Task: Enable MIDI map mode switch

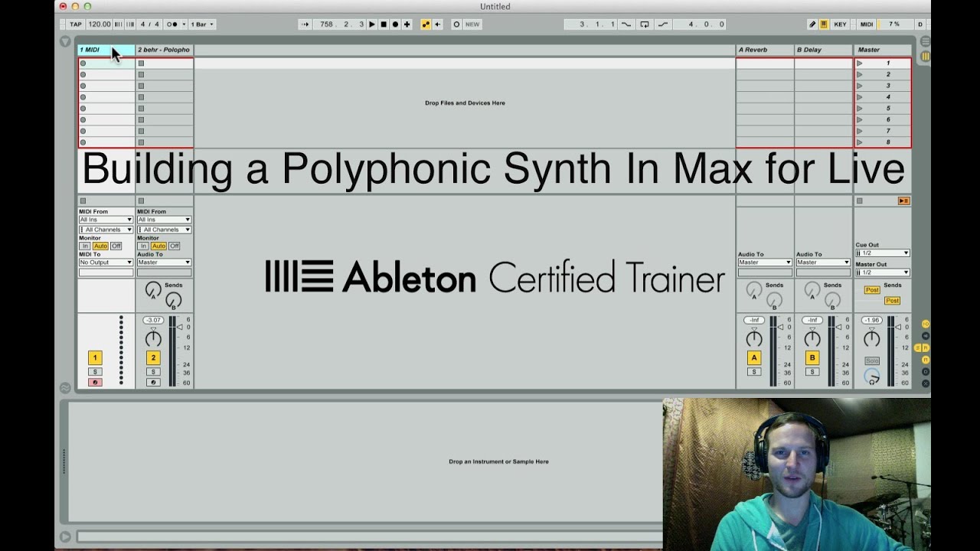Action: [866, 24]
